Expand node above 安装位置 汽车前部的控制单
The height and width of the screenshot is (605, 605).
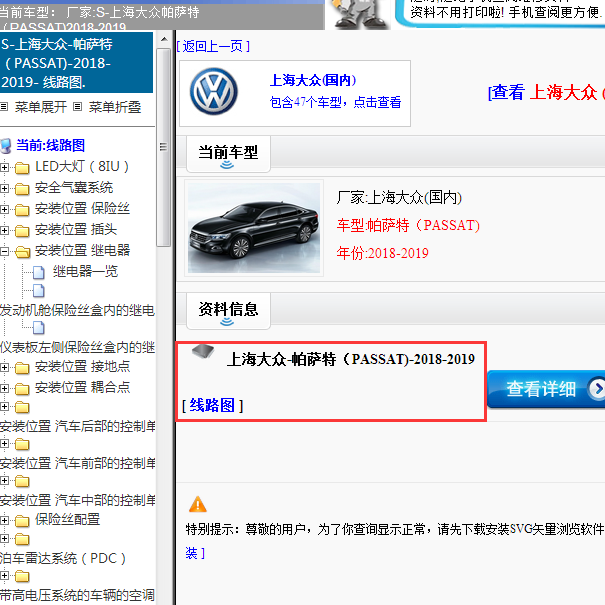click(x=4, y=444)
